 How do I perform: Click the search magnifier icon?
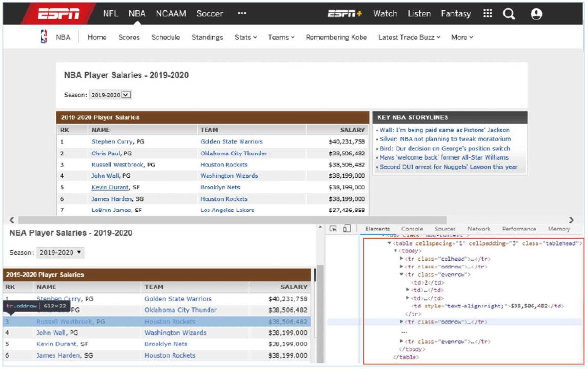(509, 14)
